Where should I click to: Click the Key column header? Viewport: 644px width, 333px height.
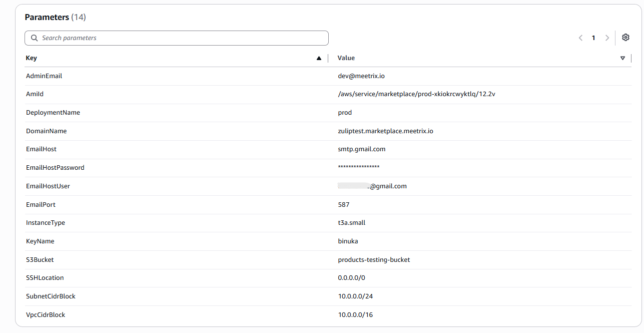click(x=32, y=58)
